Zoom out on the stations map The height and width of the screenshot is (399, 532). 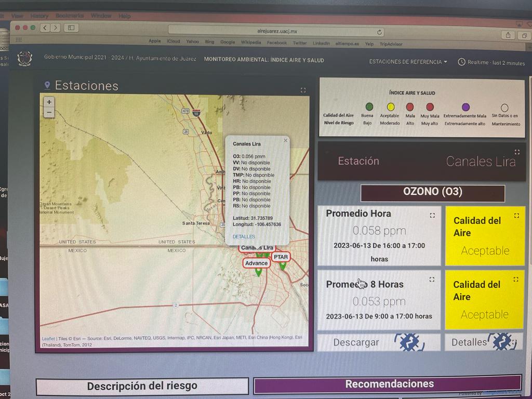[x=49, y=112]
